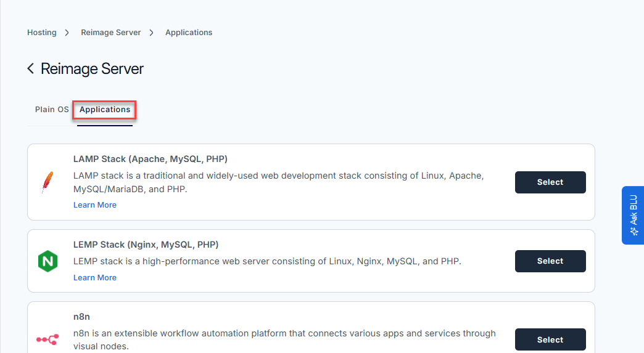Switch to the Plain OS tab

[x=52, y=110]
